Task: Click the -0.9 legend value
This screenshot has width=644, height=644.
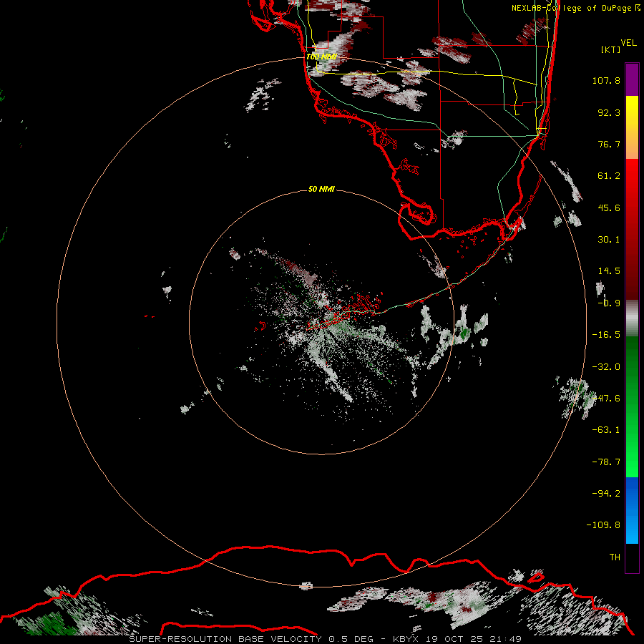Action: 609,303
